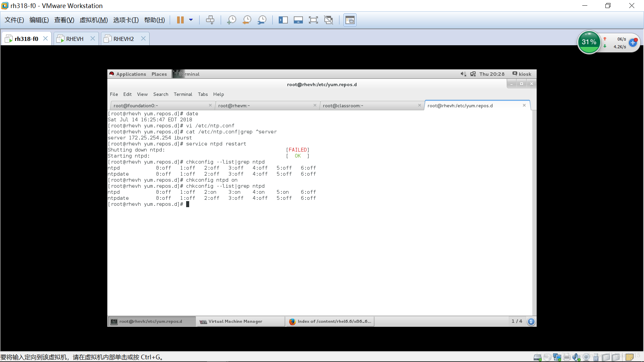Close the root@classroom:~ terminal tab
This screenshot has height=362, width=644.
point(420,105)
